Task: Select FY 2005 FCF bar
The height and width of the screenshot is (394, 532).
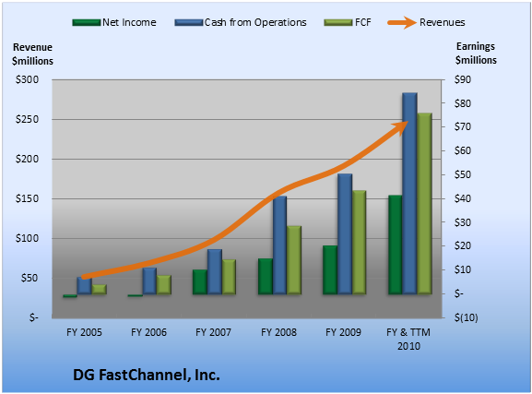Action: pos(99,290)
